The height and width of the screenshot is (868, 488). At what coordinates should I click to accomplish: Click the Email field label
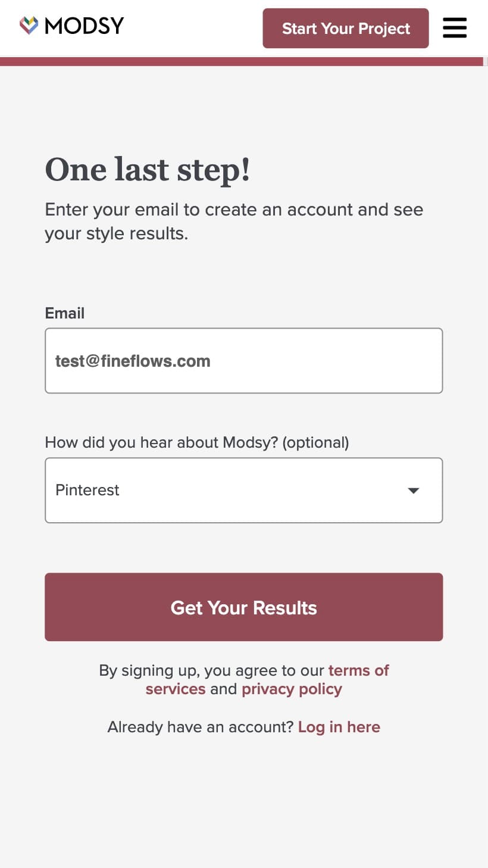(x=65, y=313)
